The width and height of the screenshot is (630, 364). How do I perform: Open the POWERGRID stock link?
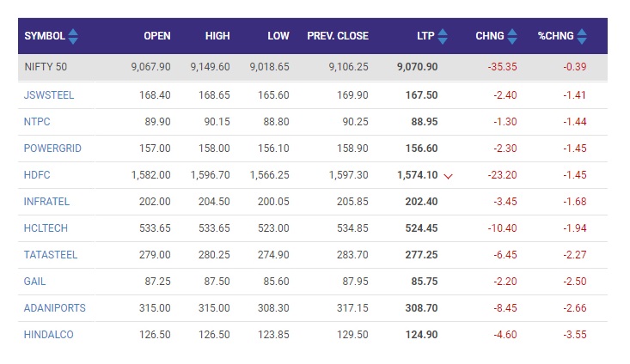point(52,148)
